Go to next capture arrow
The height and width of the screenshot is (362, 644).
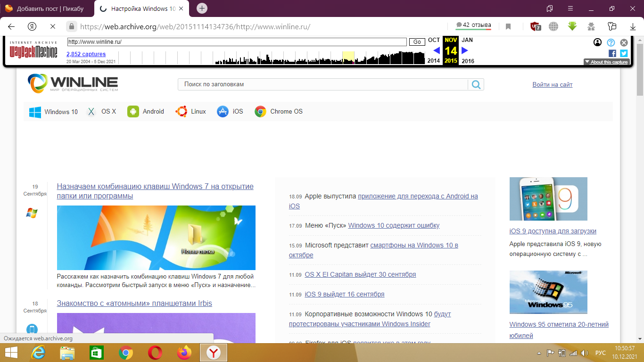(x=465, y=50)
